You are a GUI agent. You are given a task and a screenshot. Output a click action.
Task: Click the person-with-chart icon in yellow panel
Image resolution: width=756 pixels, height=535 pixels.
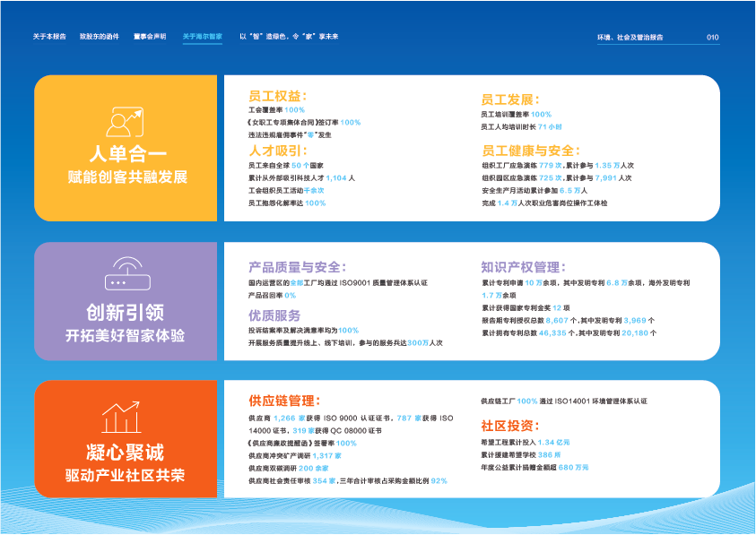[125, 121]
